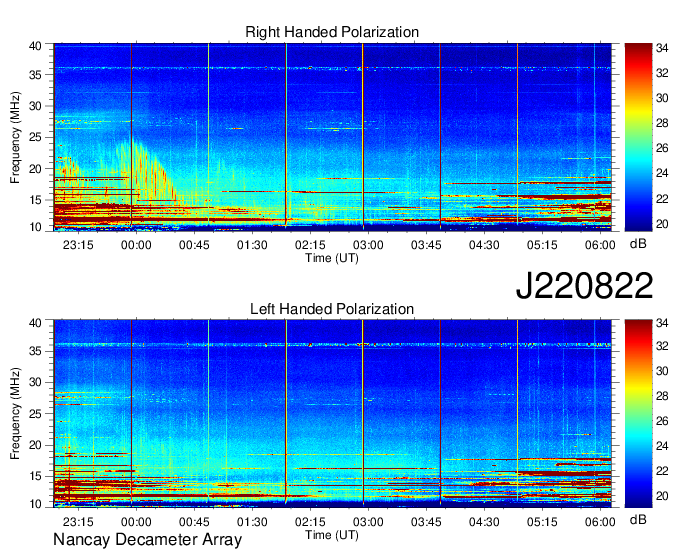Click the 10 MHz tick on left-handed frequency axis
This screenshot has width=680, height=552.
(x=35, y=503)
